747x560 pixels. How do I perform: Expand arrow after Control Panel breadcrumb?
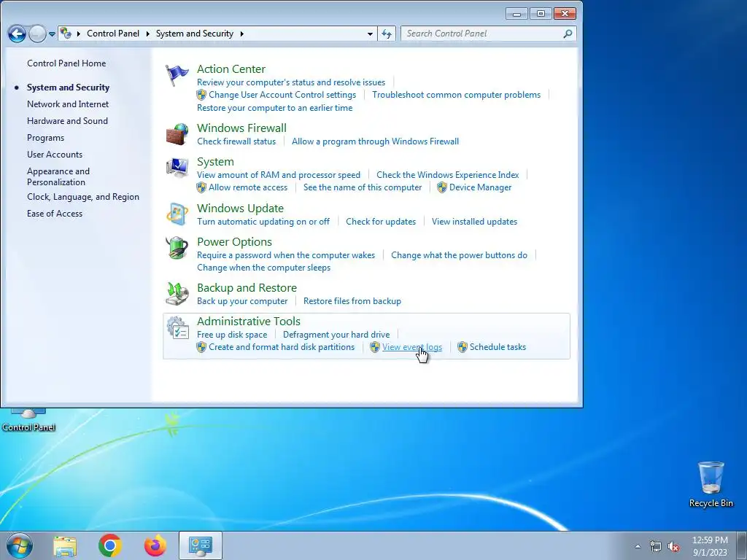click(x=147, y=34)
